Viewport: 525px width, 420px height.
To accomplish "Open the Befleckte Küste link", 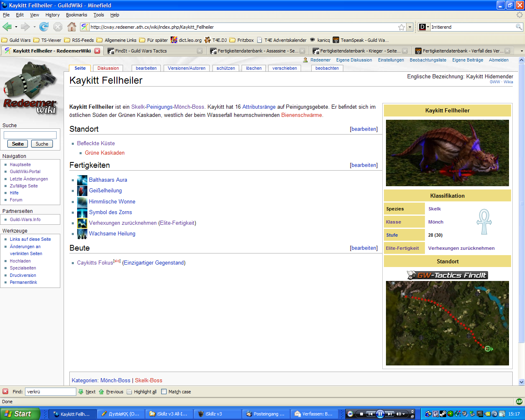I will point(96,143).
